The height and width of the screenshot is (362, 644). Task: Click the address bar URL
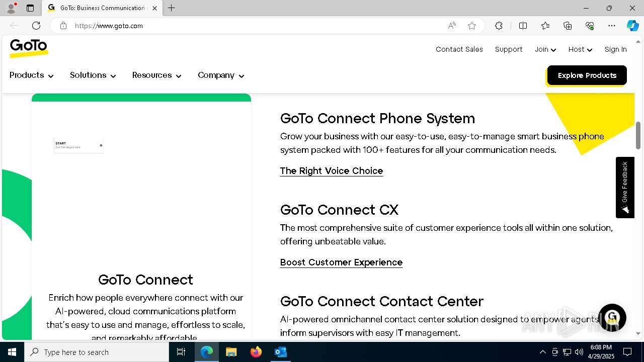click(109, 26)
